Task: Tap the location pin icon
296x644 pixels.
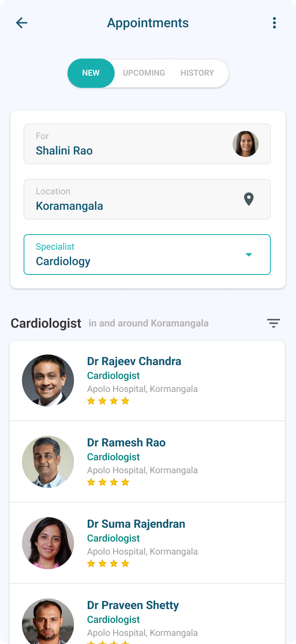Action: [249, 199]
